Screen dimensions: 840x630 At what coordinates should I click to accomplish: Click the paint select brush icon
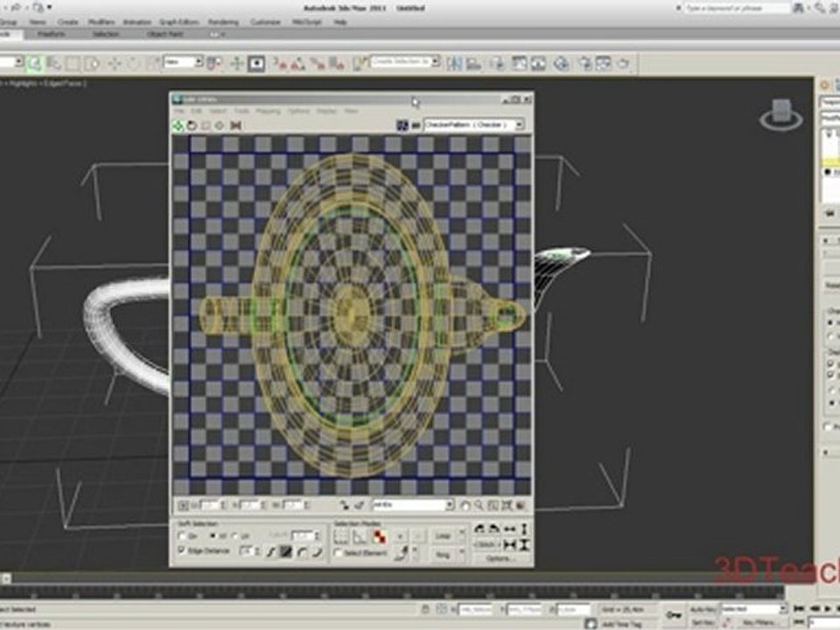[401, 553]
